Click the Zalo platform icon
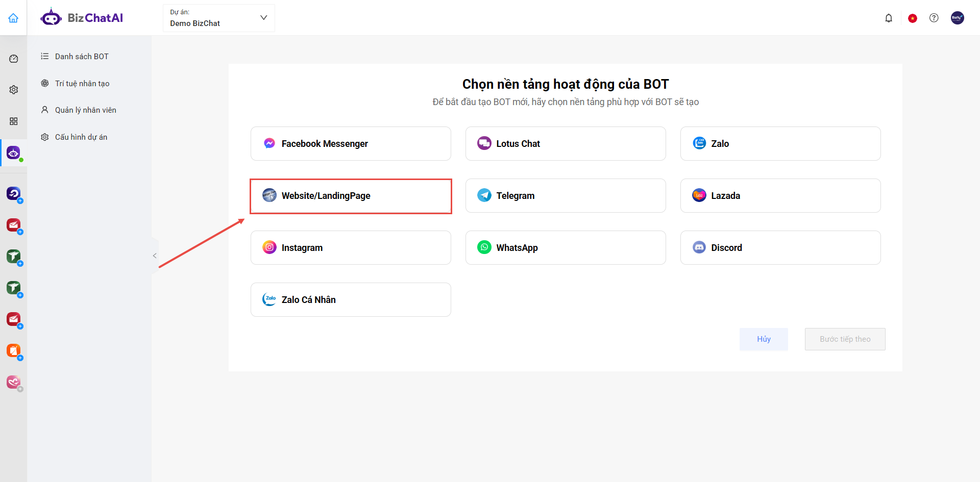Screen dimensions: 980x482 pos(699,144)
